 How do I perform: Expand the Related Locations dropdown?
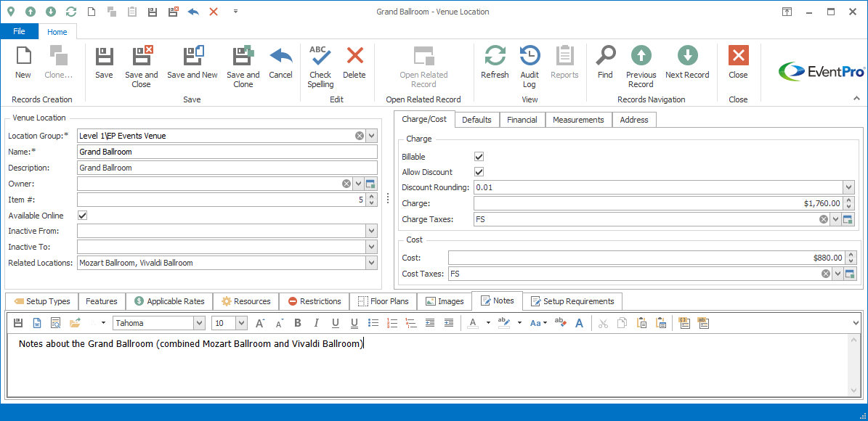[x=371, y=263]
